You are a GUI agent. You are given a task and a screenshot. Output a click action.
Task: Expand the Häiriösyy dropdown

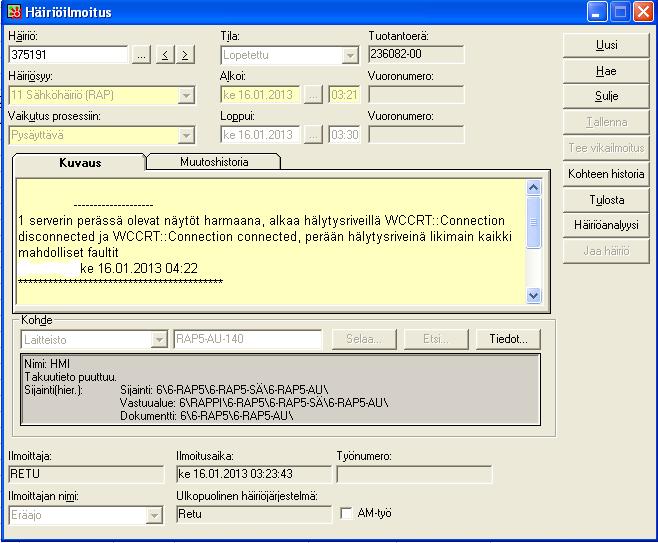pos(185,95)
